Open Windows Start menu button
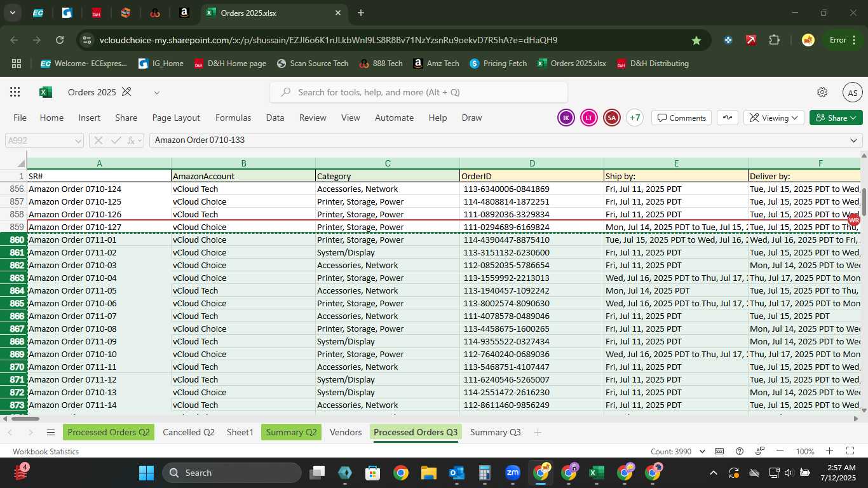The image size is (868, 488). point(146,473)
